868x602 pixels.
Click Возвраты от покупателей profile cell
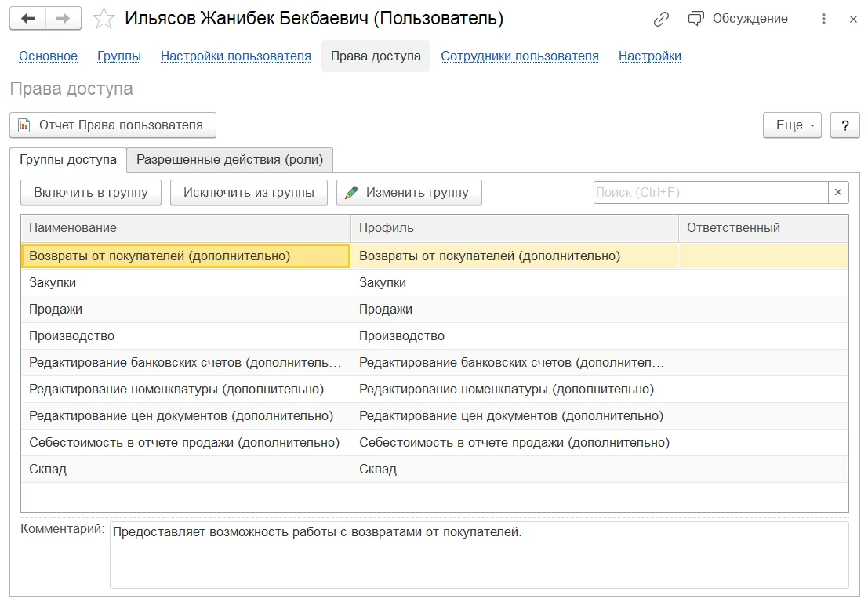514,256
